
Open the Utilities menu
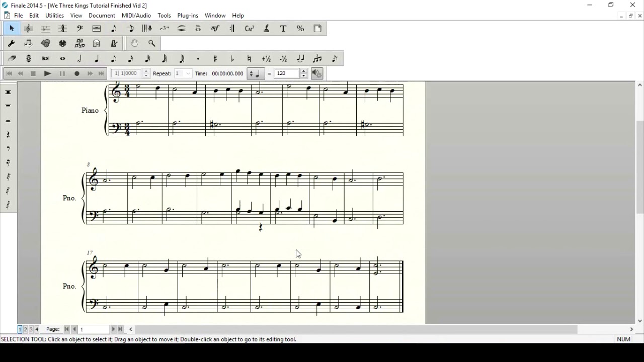coord(54,16)
